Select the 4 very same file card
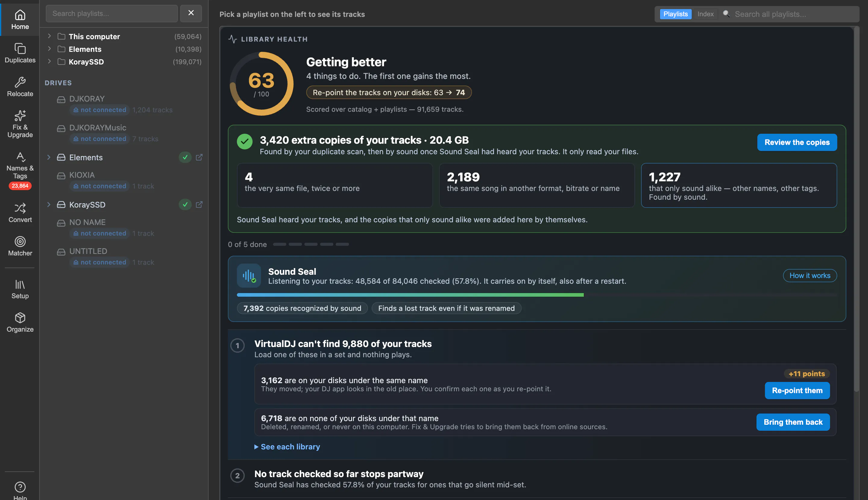This screenshot has width=868, height=500. [x=335, y=186]
